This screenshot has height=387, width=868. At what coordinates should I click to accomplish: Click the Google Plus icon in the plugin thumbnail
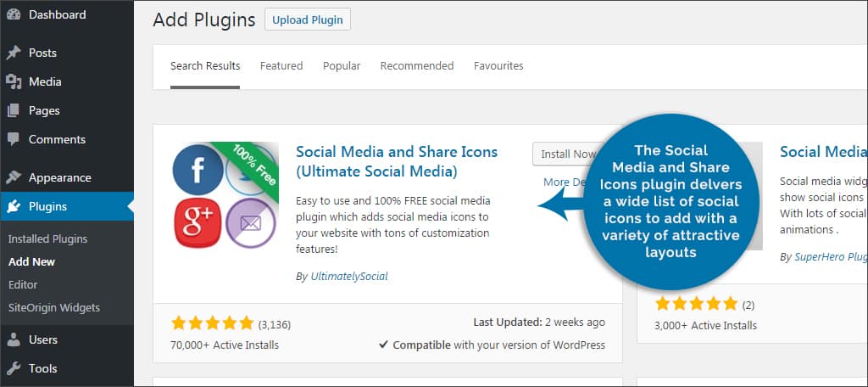[x=198, y=222]
